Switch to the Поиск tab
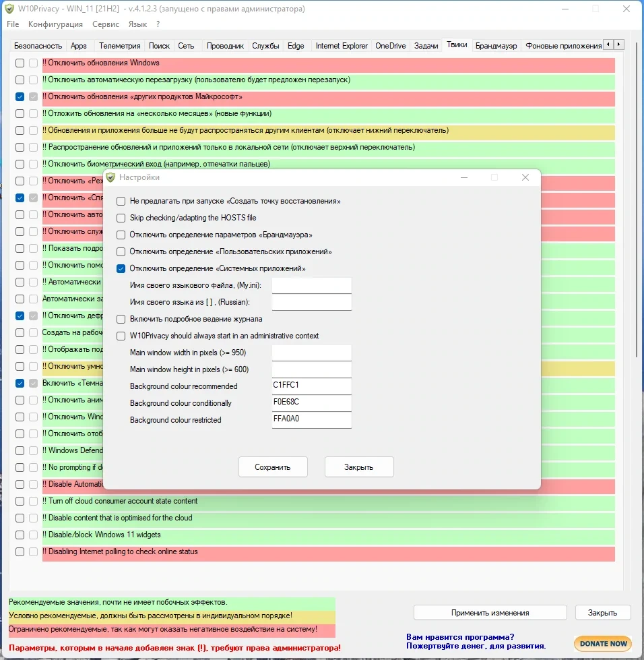The image size is (644, 660). pyautogui.click(x=160, y=46)
